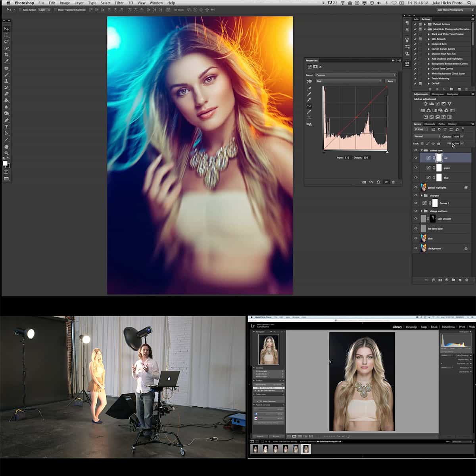
Task: Open the Develop module in Lightroom
Action: (411, 327)
